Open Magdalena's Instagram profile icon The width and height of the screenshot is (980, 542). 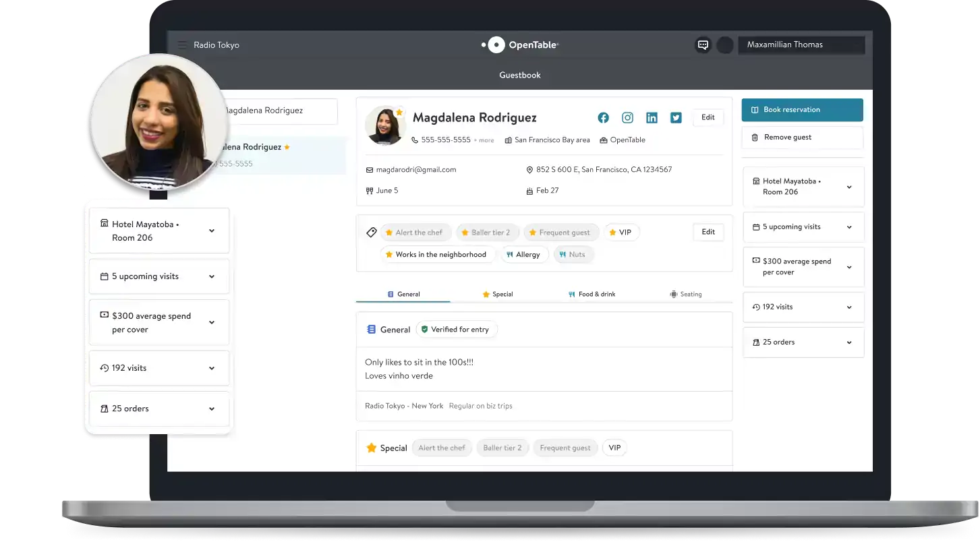click(x=627, y=118)
